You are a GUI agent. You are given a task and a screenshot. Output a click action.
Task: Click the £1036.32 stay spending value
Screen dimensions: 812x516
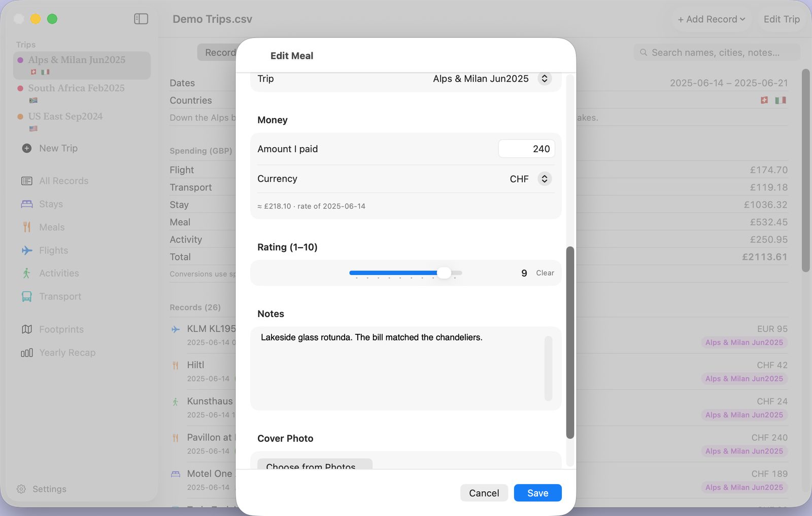pyautogui.click(x=765, y=204)
